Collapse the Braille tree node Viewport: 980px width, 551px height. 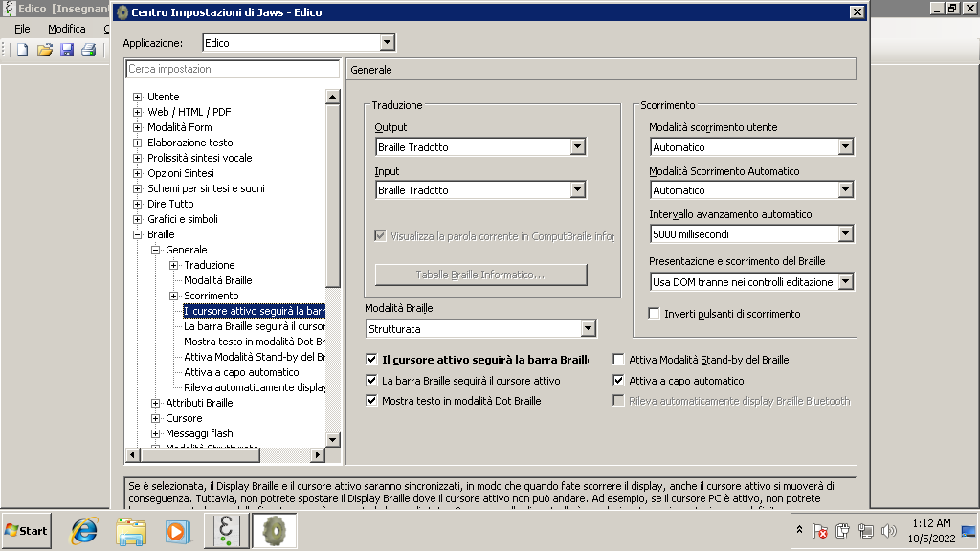point(138,235)
